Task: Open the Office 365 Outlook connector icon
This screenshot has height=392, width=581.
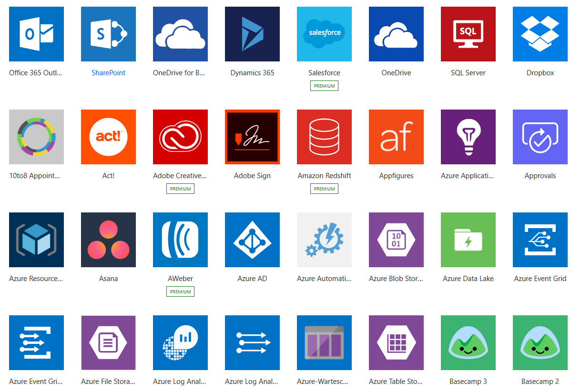Action: [x=36, y=34]
